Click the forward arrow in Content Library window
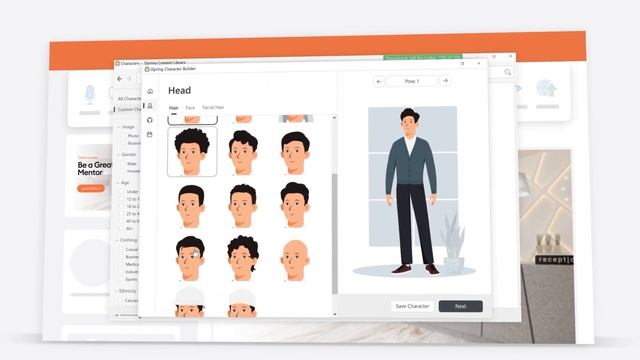This screenshot has width=640, height=360. [x=129, y=79]
